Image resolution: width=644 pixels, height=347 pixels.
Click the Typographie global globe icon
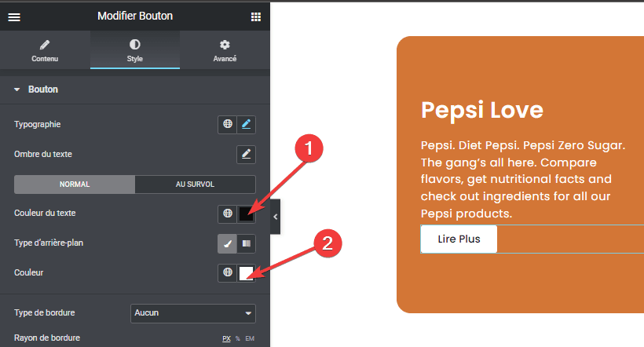pos(228,124)
